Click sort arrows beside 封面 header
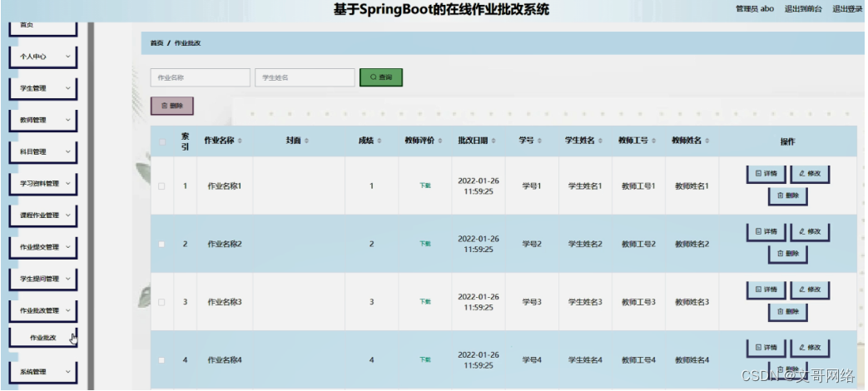Screen dimensions: 868x391 coord(307,141)
